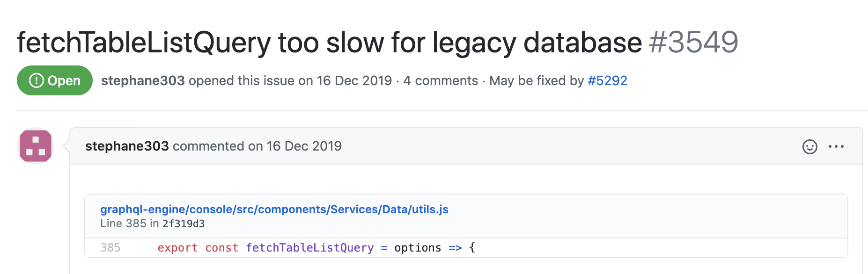Viewport: 868px width, 274px height.
Task: Click stephane303's pink avatar image
Action: (x=36, y=146)
